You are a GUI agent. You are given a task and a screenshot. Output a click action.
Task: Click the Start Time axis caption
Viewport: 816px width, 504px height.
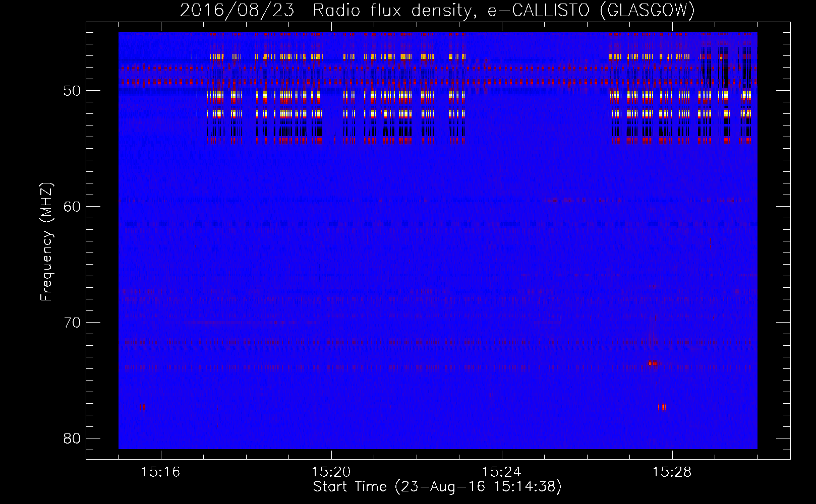point(437,487)
